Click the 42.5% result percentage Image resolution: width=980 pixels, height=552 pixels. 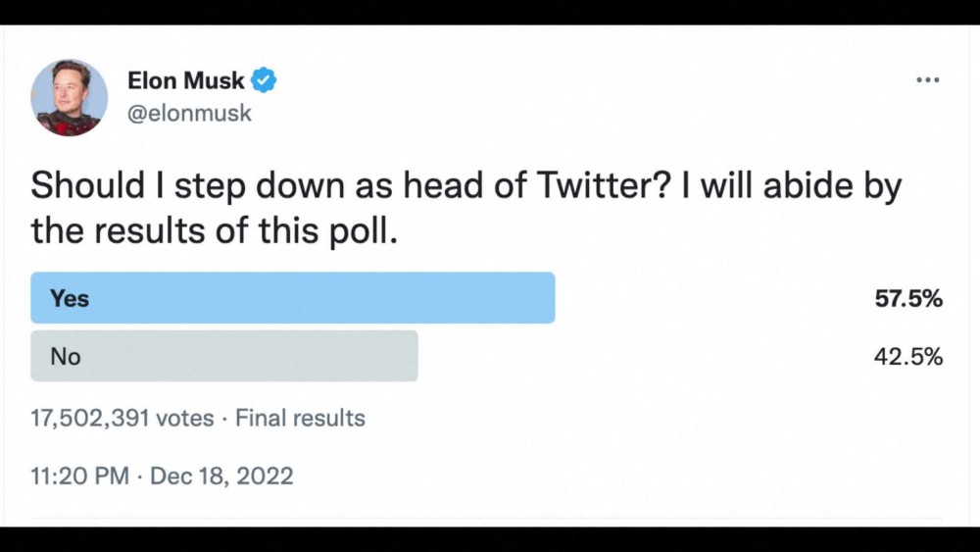click(x=908, y=357)
